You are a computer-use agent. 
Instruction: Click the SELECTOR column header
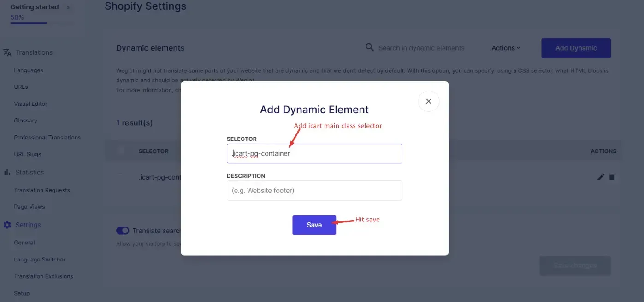coord(154,151)
